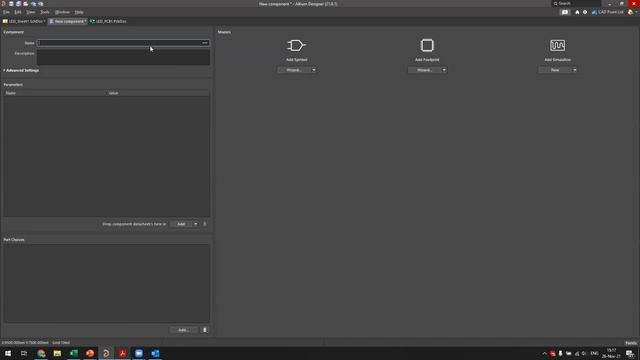Open the notifications chat bubble icon
This screenshot has width=640, height=360.
pos(565,12)
